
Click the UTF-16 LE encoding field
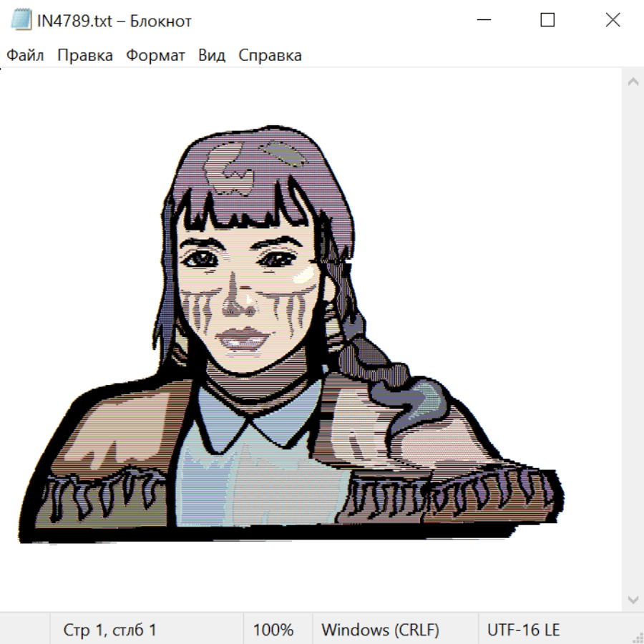(x=523, y=630)
